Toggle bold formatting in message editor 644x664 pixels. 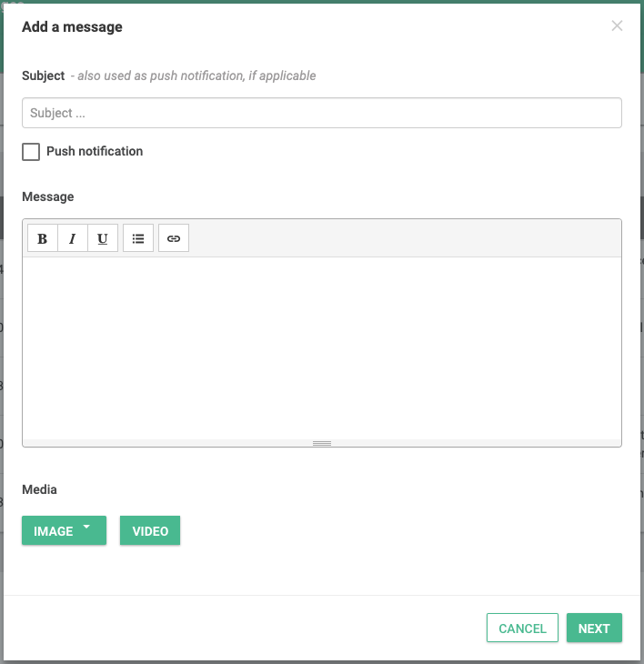(x=43, y=238)
